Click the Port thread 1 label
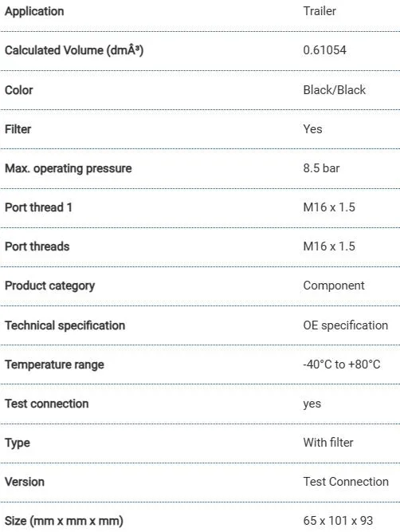This screenshot has width=400, height=532. [38, 207]
